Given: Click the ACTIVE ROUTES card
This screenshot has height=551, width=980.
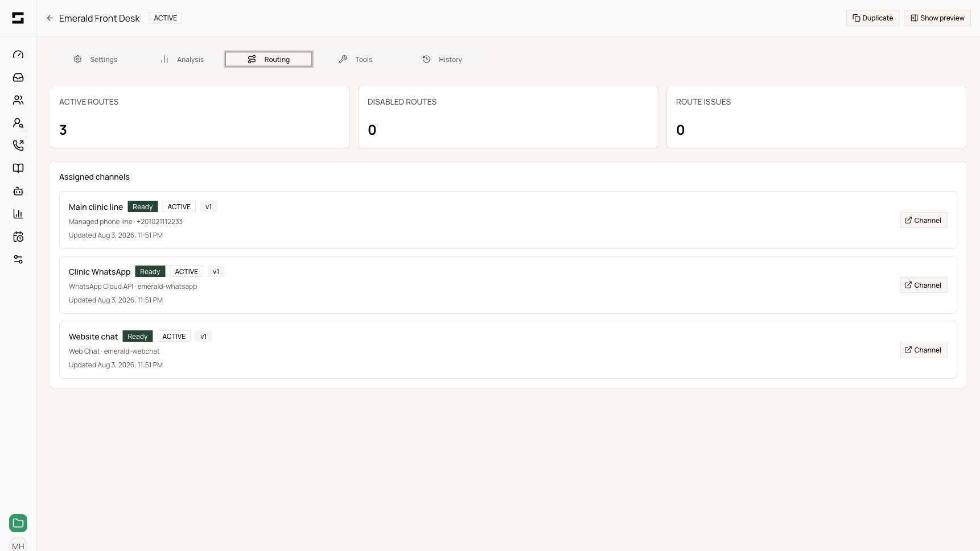Looking at the screenshot, I should click(x=200, y=117).
